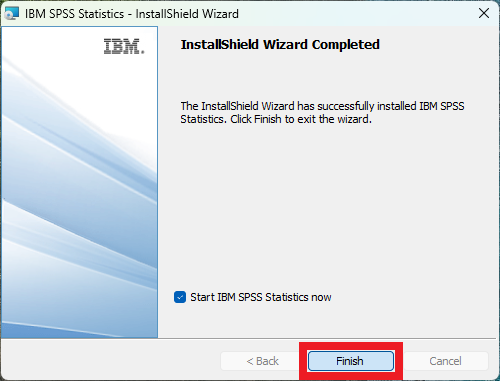The width and height of the screenshot is (500, 381).
Task: Close the InstallShield Wizard window with X
Action: (484, 14)
